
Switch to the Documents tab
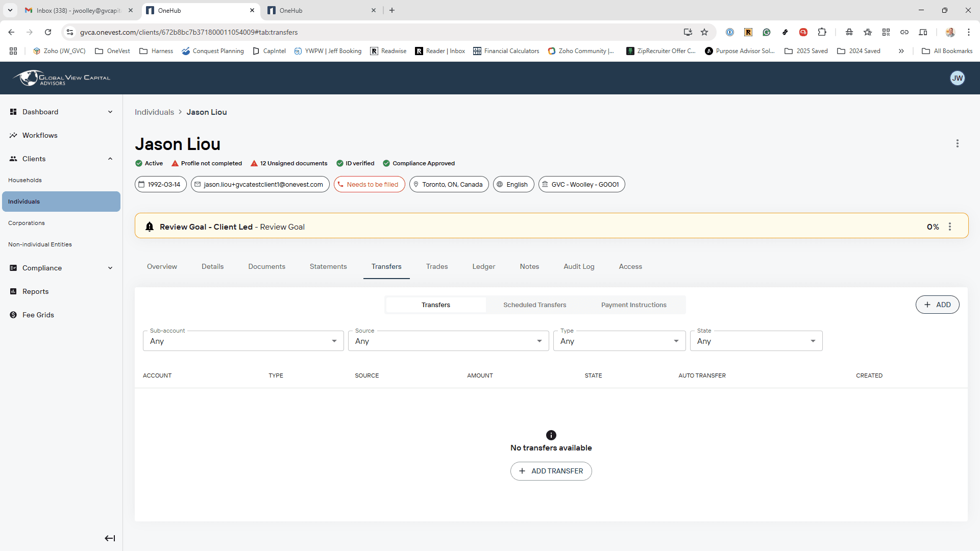(266, 266)
